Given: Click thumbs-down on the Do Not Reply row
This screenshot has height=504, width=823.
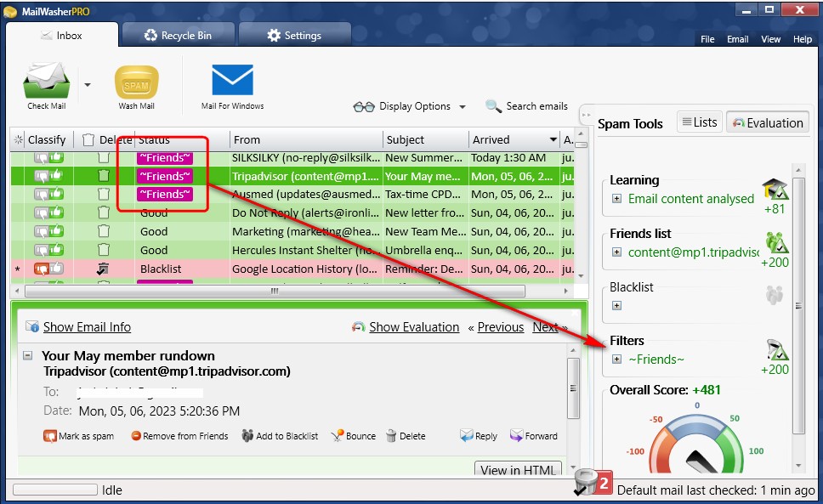Looking at the screenshot, I should [41, 213].
